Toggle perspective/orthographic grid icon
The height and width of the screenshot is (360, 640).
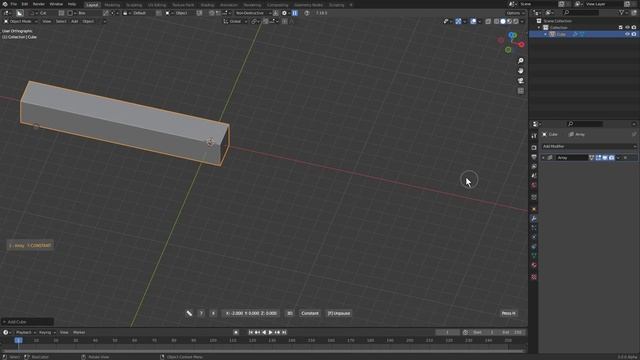tap(521, 91)
